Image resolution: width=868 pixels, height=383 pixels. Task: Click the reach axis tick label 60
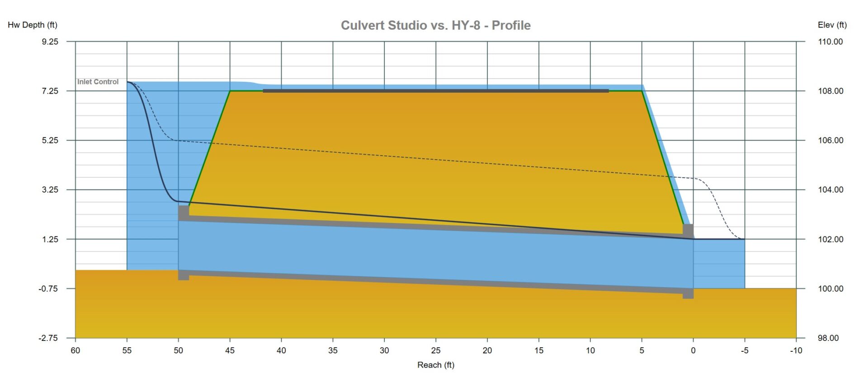75,350
